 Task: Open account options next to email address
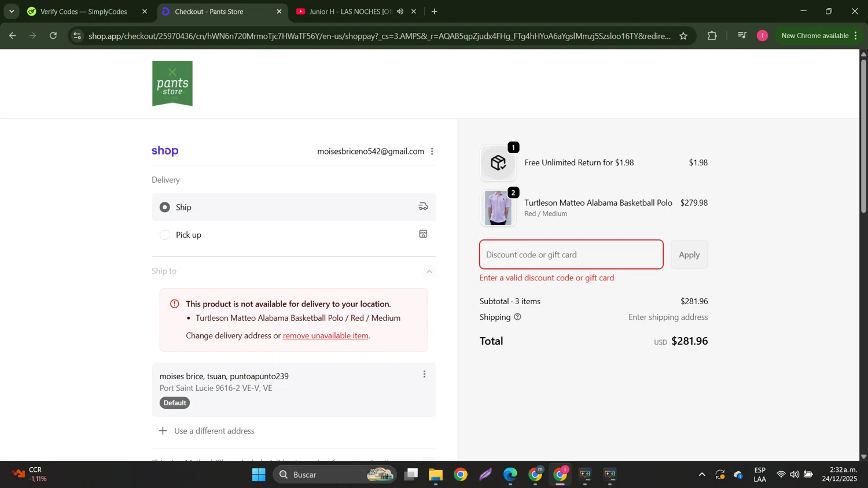tap(432, 151)
